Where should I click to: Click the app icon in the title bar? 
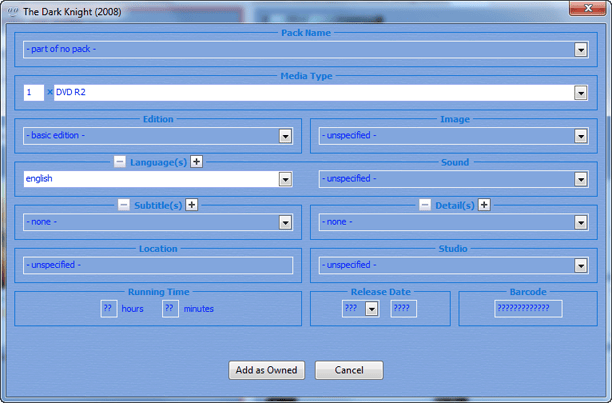[x=12, y=12]
